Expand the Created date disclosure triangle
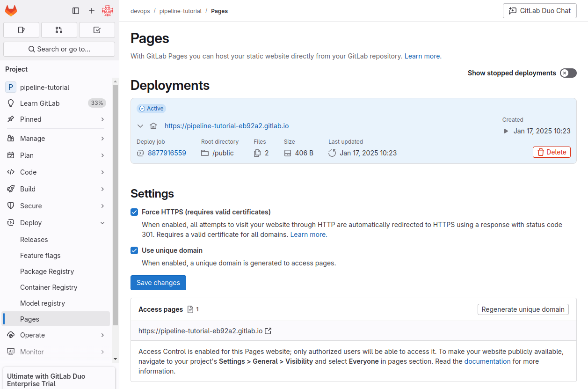Image resolution: width=588 pixels, height=389 pixels. (506, 131)
